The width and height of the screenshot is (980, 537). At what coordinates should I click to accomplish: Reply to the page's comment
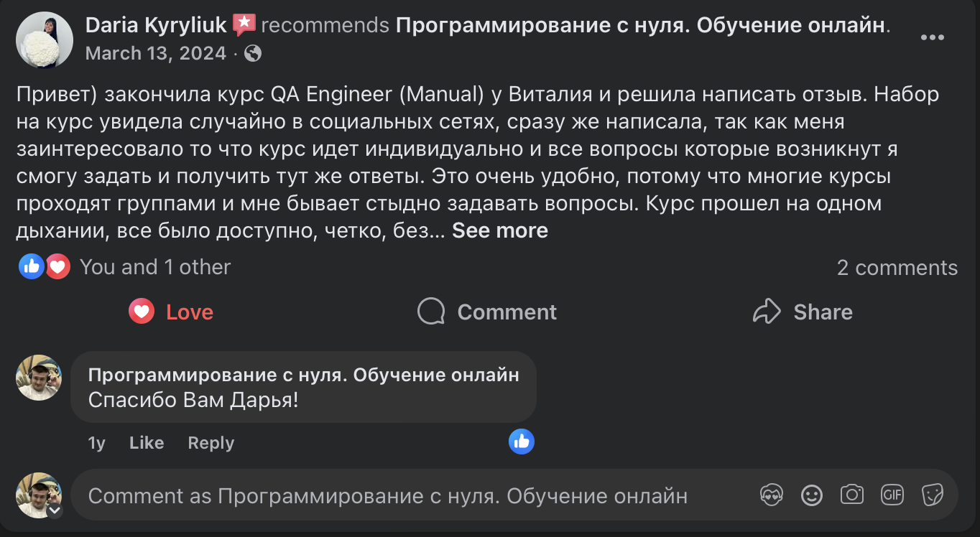click(211, 442)
